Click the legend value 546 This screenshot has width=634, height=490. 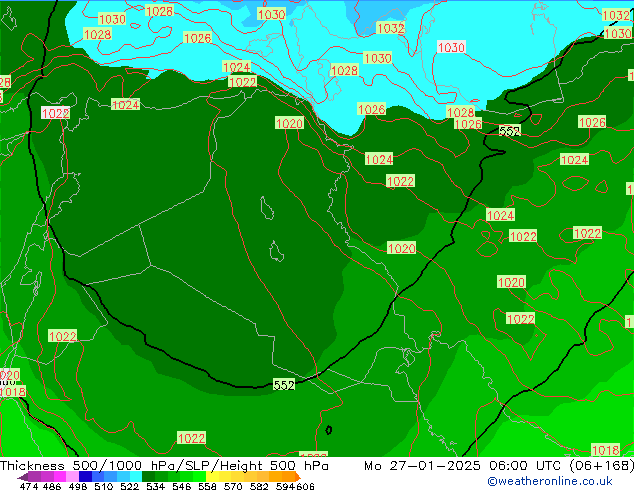pyautogui.click(x=181, y=486)
